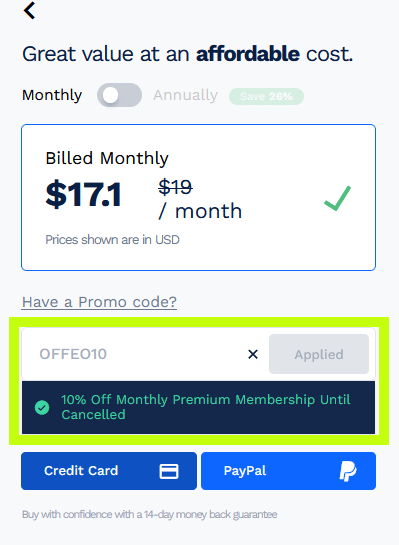The image size is (399, 545).
Task: Click the 14-day money back guarantee text
Action: click(149, 514)
